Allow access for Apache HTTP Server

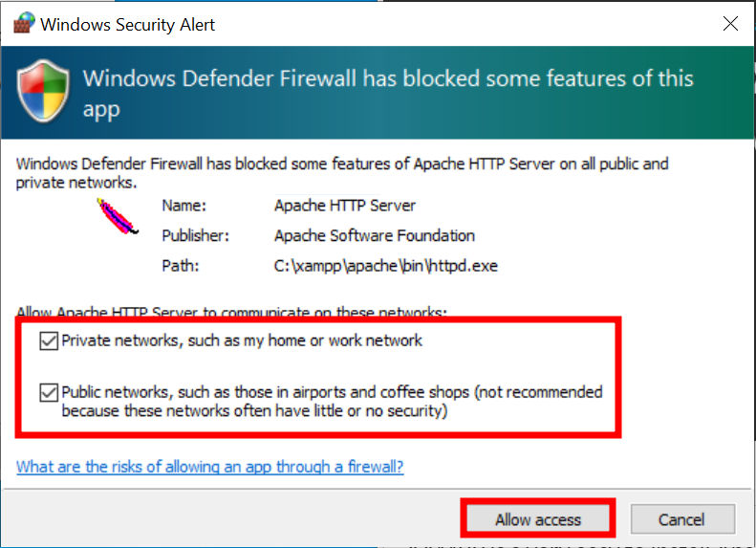(x=538, y=519)
